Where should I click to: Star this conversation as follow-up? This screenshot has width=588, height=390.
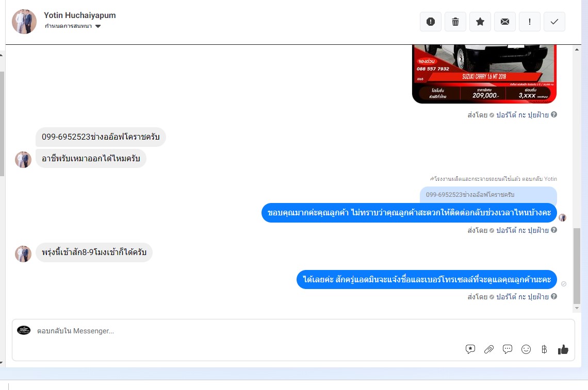coord(480,22)
